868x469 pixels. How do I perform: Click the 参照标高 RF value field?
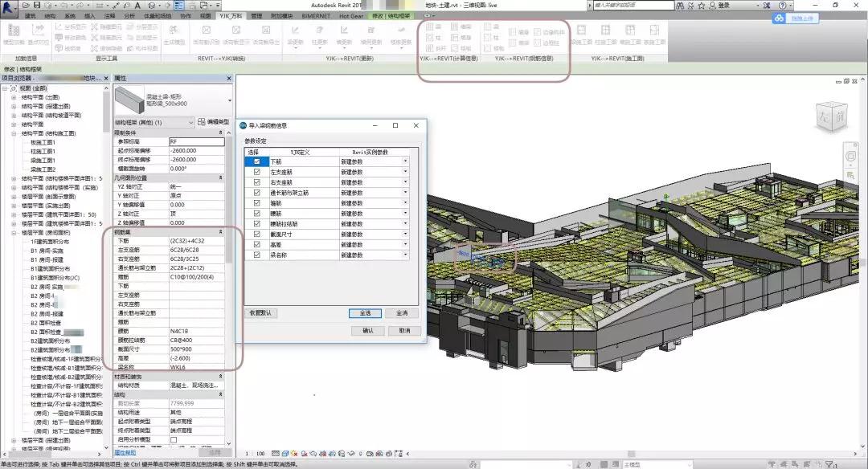(x=197, y=141)
